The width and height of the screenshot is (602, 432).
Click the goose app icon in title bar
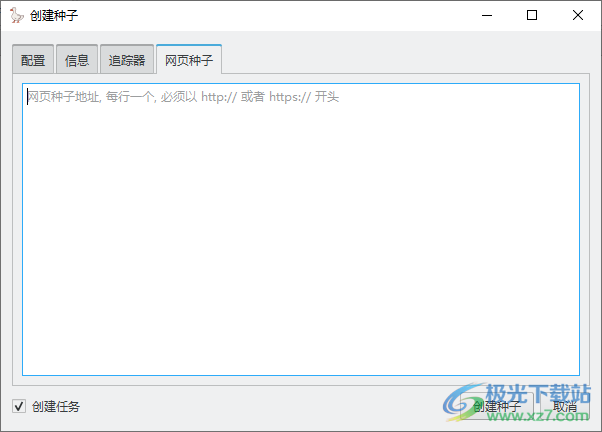click(x=17, y=15)
